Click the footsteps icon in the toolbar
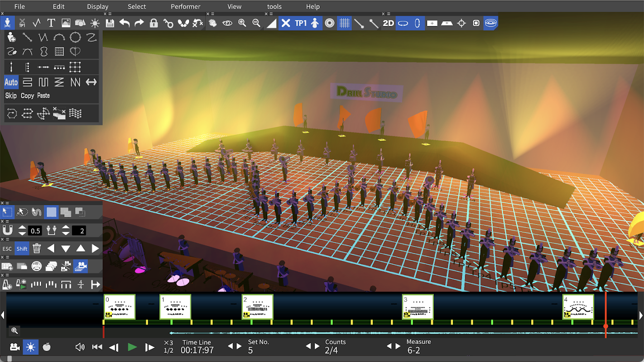The height and width of the screenshot is (362, 644). click(x=183, y=23)
